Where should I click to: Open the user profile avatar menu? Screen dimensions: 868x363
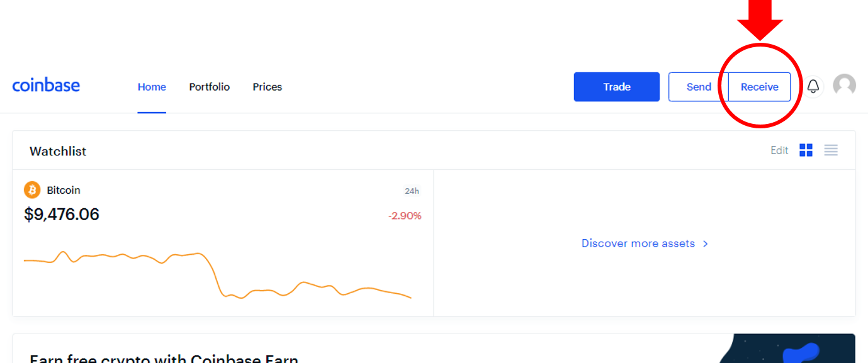point(844,85)
